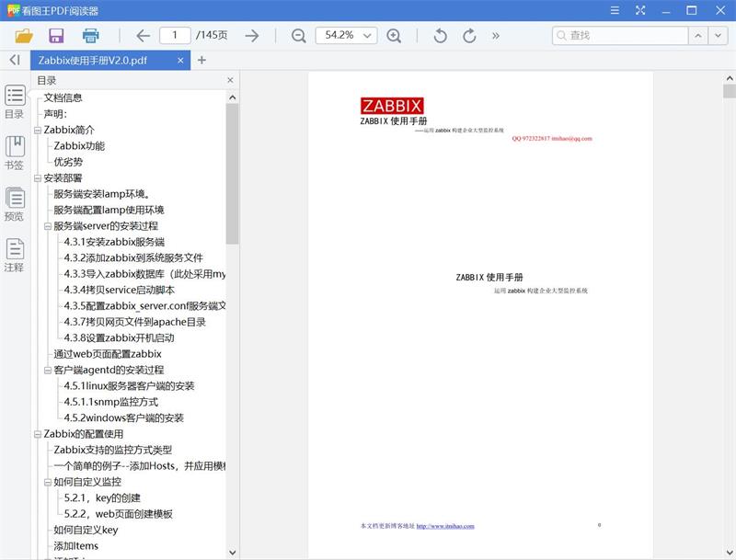
Task: Open the 注释 annotations panel
Action: (14, 254)
